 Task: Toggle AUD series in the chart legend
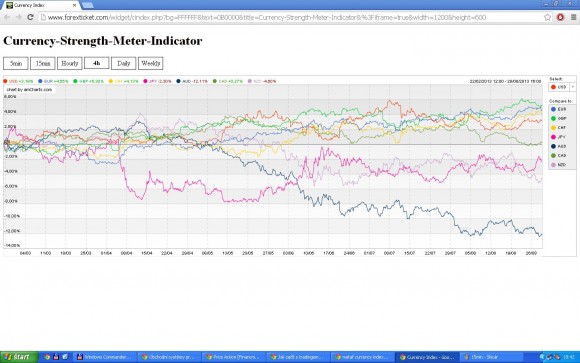click(x=192, y=81)
